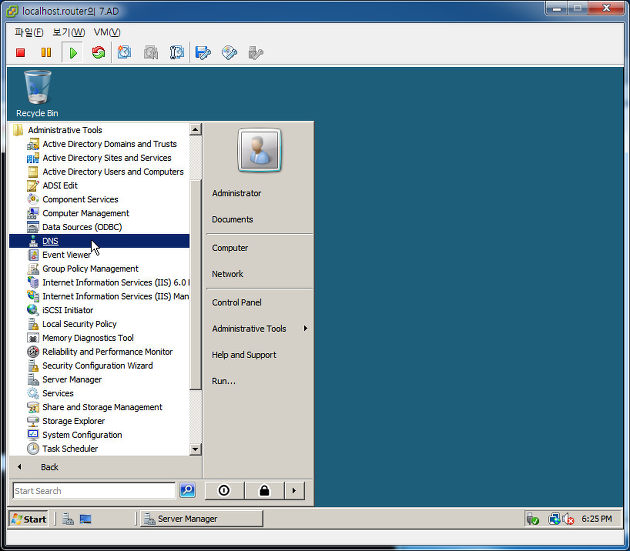Click the green Play power-on button
The height and width of the screenshot is (551, 630).
pos(73,53)
